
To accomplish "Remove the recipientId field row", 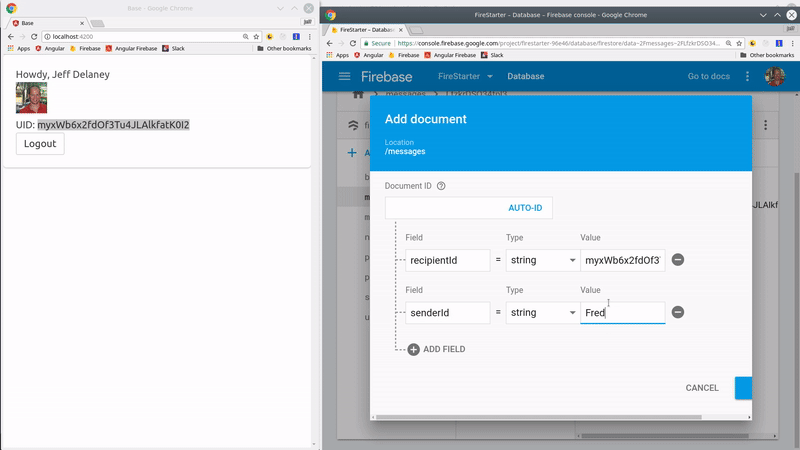I will click(x=677, y=260).
